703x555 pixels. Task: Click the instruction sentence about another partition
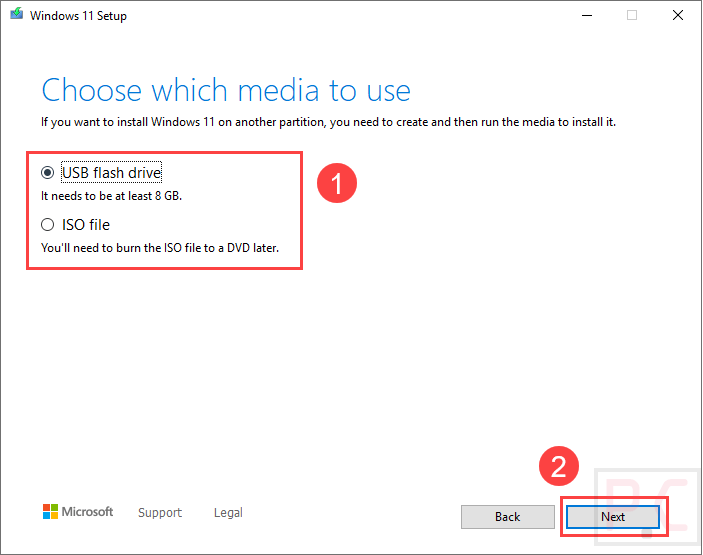[328, 122]
